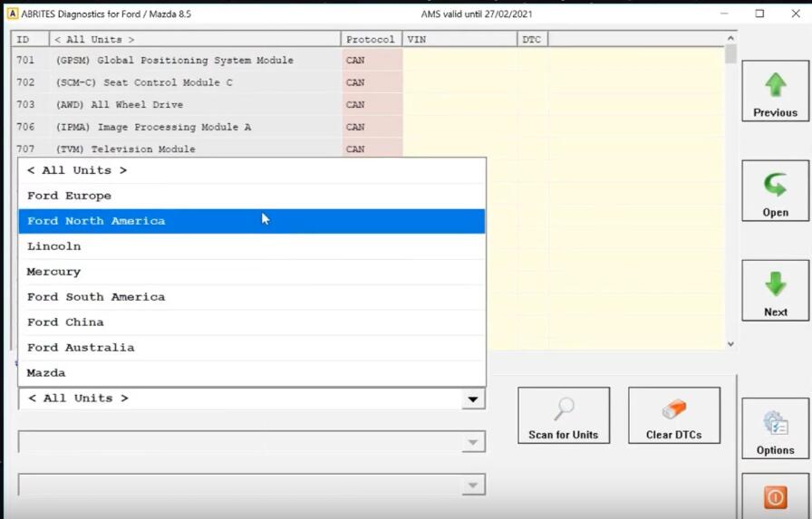Screen dimensions: 812x519
Task: Open the second disabled dropdown arrow
Action: click(x=472, y=442)
